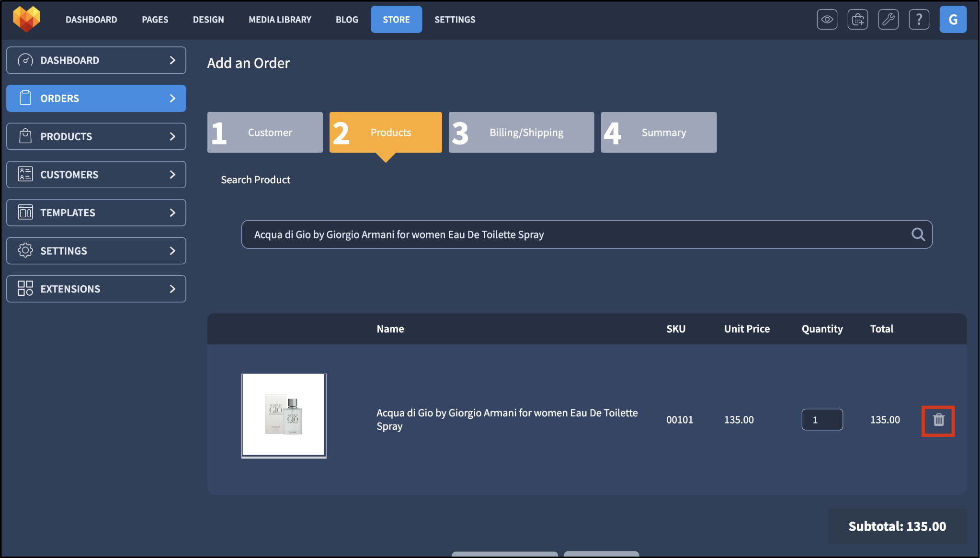Click the Customers list icon
The image size is (980, 558).
tap(25, 174)
